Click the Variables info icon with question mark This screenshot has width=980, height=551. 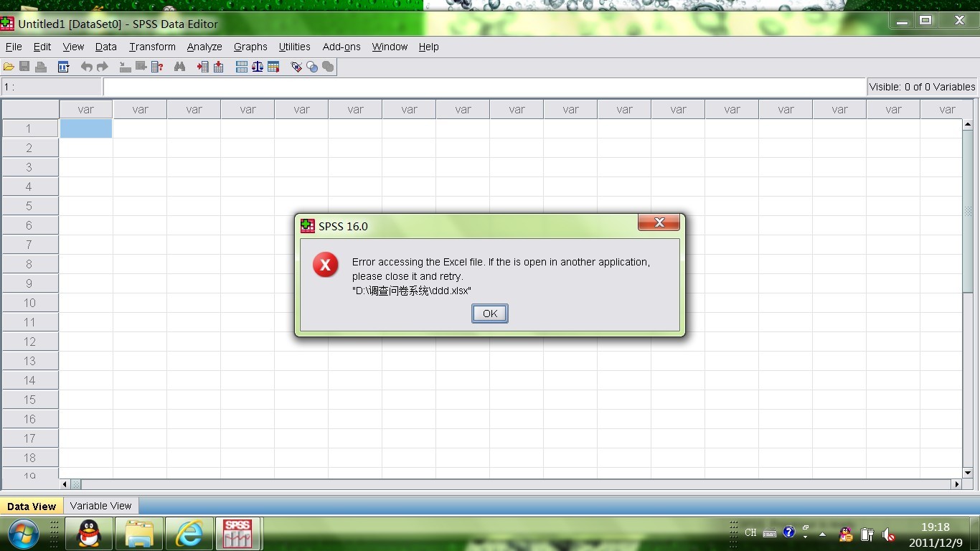tap(157, 67)
